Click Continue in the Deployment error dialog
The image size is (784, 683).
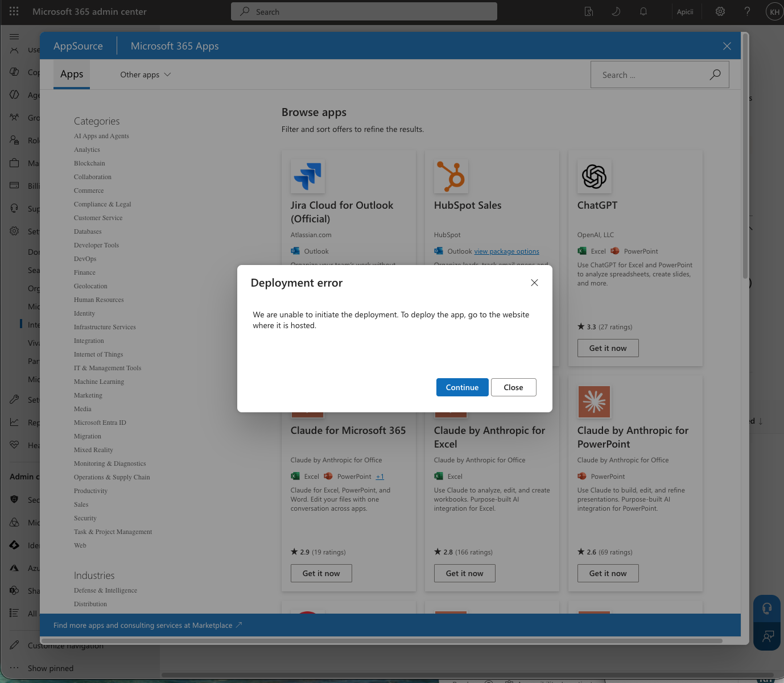(x=463, y=387)
